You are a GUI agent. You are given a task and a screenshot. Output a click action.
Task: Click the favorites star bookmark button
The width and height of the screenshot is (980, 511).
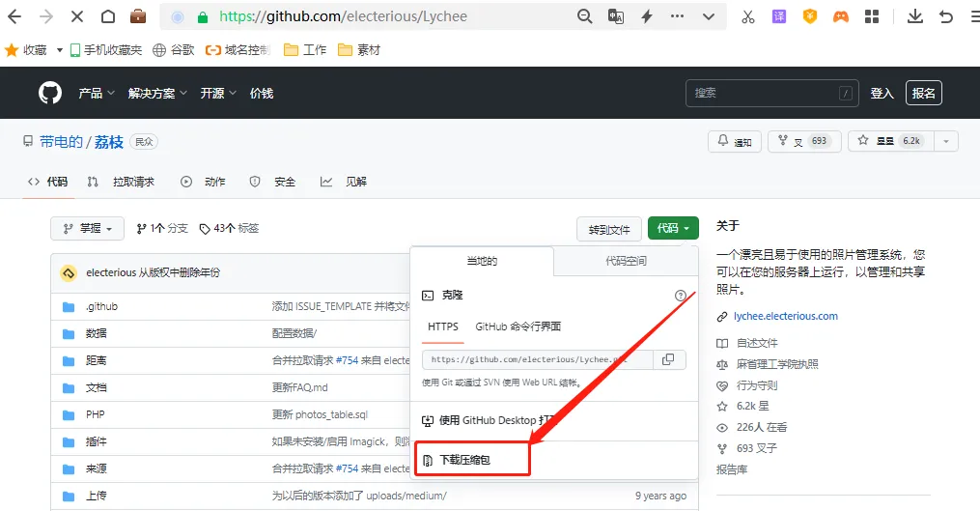click(x=12, y=50)
